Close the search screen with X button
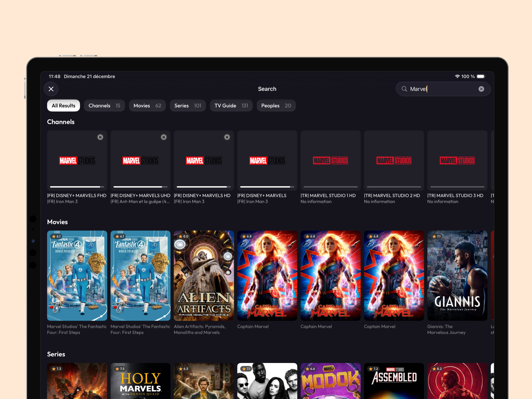The image size is (532, 399). tap(51, 89)
